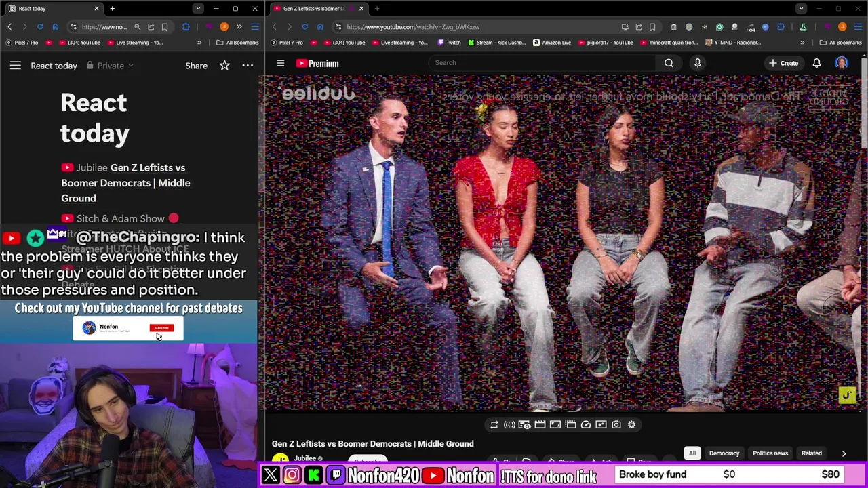
Task: Take a screenshot with camera icon
Action: pos(616,425)
